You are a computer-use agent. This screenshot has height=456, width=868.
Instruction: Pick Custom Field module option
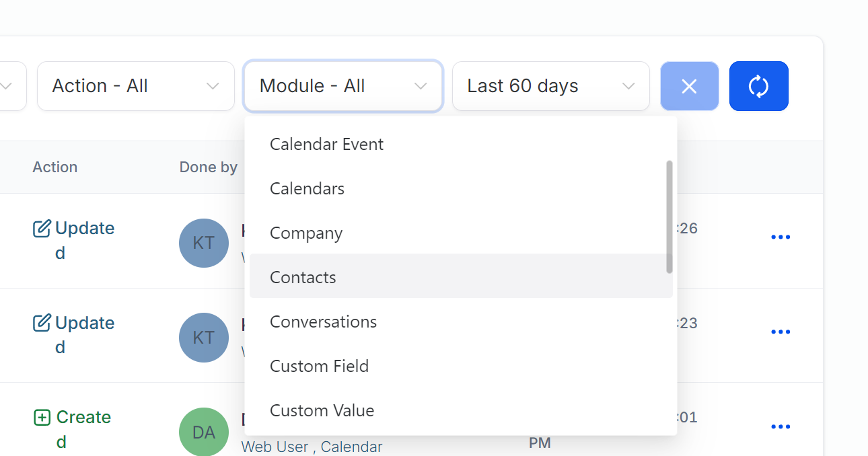[461, 366]
